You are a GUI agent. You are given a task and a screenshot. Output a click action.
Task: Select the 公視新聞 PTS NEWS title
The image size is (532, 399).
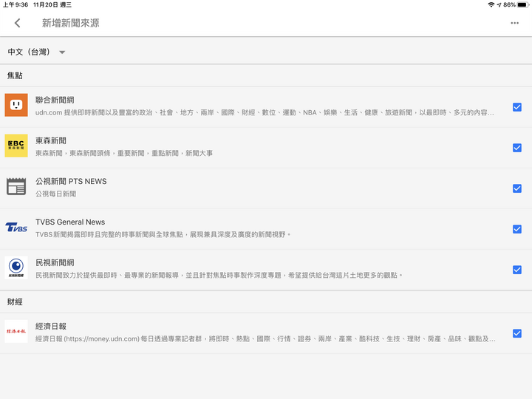tap(71, 182)
